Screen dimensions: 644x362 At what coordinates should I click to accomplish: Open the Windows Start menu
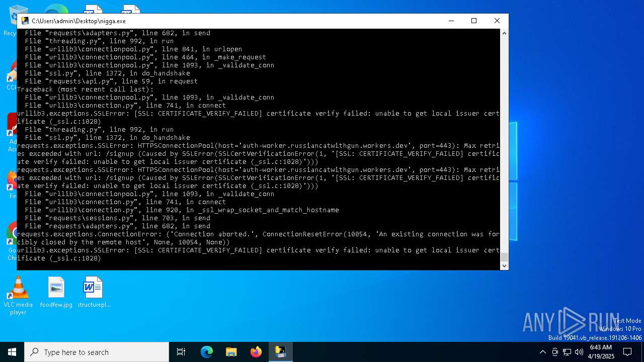(x=12, y=352)
